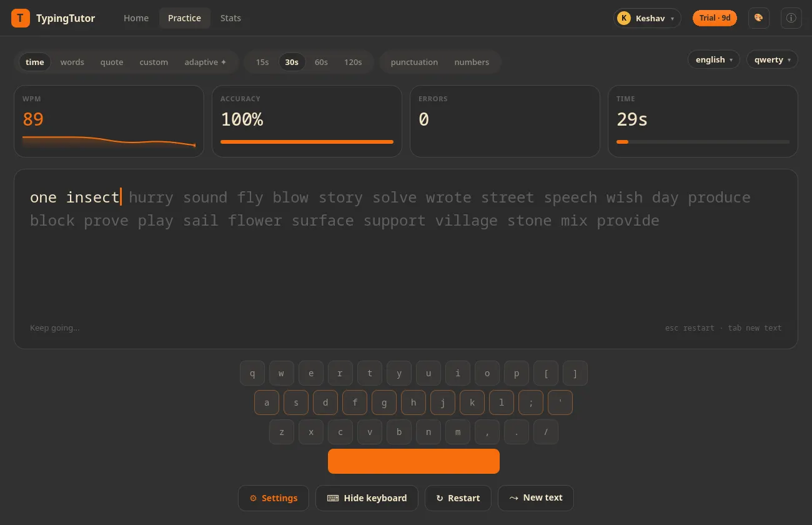
Task: Select time mode
Action: (35, 62)
